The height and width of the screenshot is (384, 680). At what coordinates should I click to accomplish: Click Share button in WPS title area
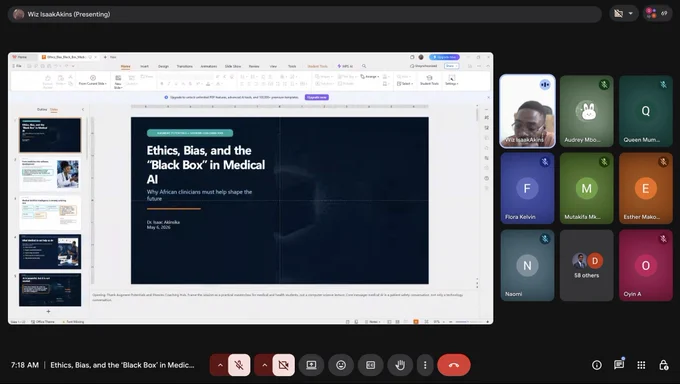[x=451, y=66]
